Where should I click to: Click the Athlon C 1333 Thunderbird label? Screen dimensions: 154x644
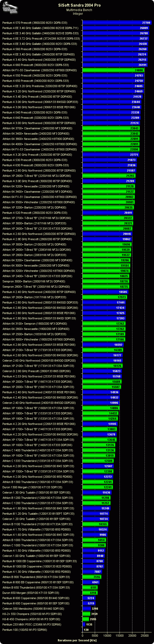[x=38, y=461]
